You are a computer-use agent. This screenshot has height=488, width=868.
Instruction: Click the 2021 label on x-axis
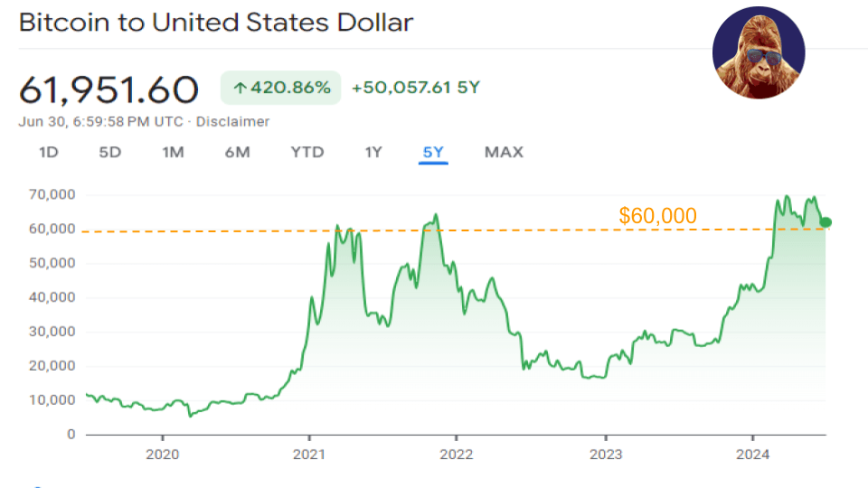coord(309,453)
